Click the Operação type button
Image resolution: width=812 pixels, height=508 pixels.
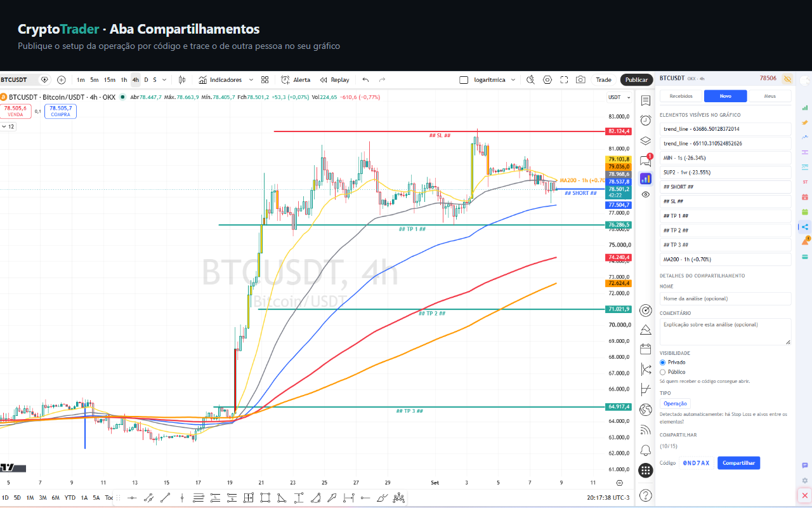pyautogui.click(x=675, y=403)
